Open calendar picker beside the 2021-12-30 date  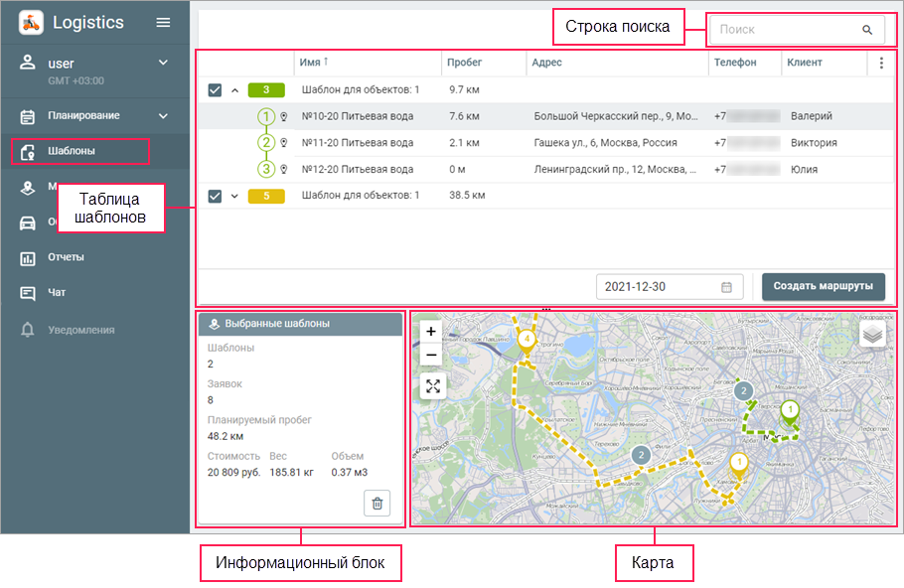pyautogui.click(x=726, y=287)
